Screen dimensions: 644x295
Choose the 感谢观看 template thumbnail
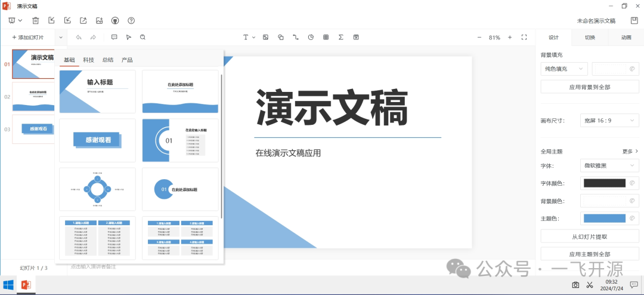pos(97,140)
